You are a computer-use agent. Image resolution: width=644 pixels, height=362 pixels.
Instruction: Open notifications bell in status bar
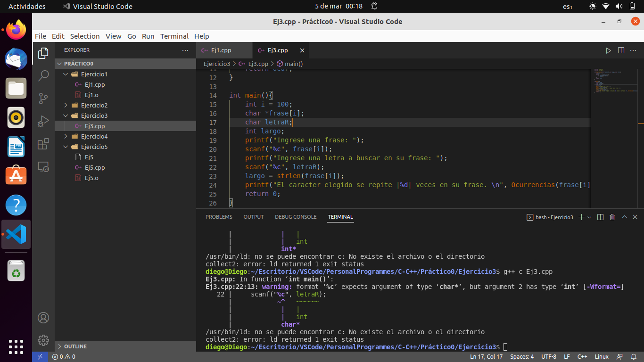[x=635, y=357]
